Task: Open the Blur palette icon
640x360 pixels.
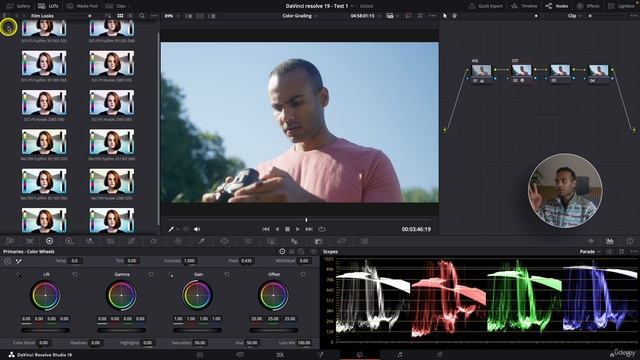Action: coord(294,241)
